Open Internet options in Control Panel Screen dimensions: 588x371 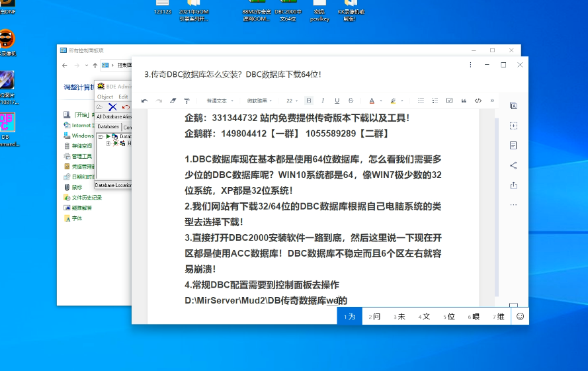(x=78, y=125)
